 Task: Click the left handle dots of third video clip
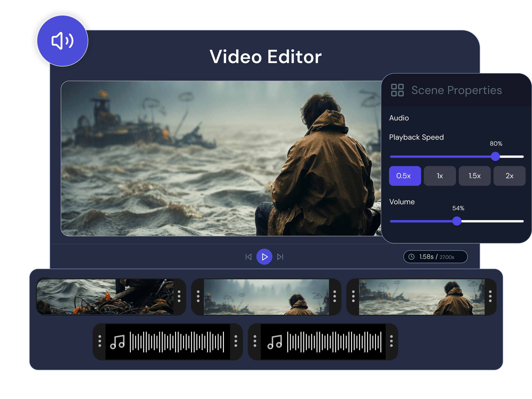coord(353,296)
